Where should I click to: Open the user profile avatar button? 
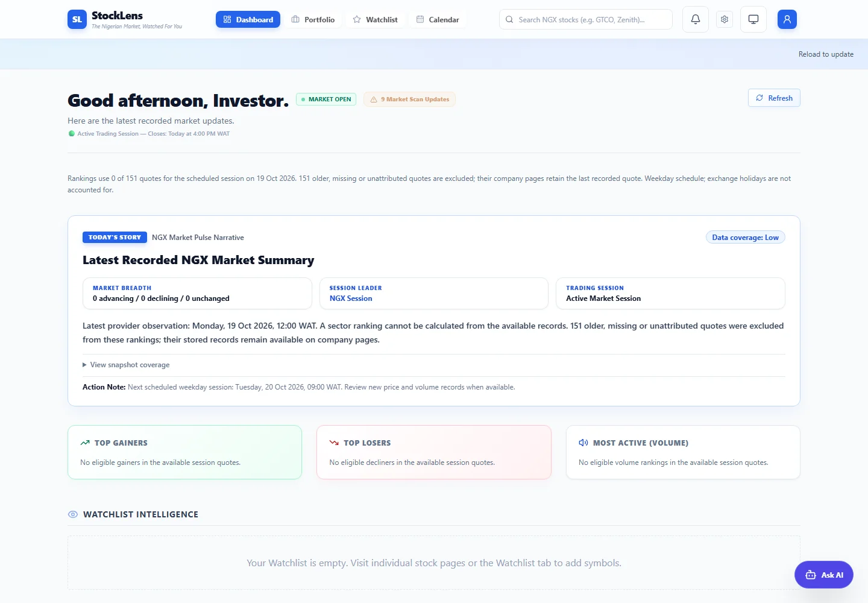(787, 19)
